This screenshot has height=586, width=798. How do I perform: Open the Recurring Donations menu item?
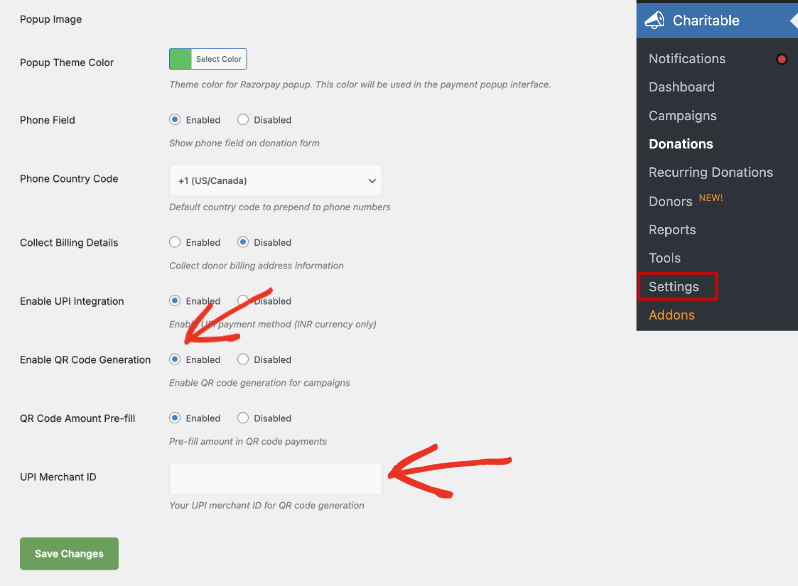tap(710, 173)
